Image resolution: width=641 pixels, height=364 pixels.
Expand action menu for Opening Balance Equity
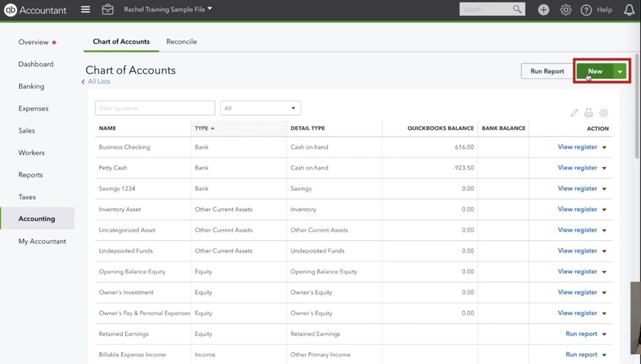(604, 272)
